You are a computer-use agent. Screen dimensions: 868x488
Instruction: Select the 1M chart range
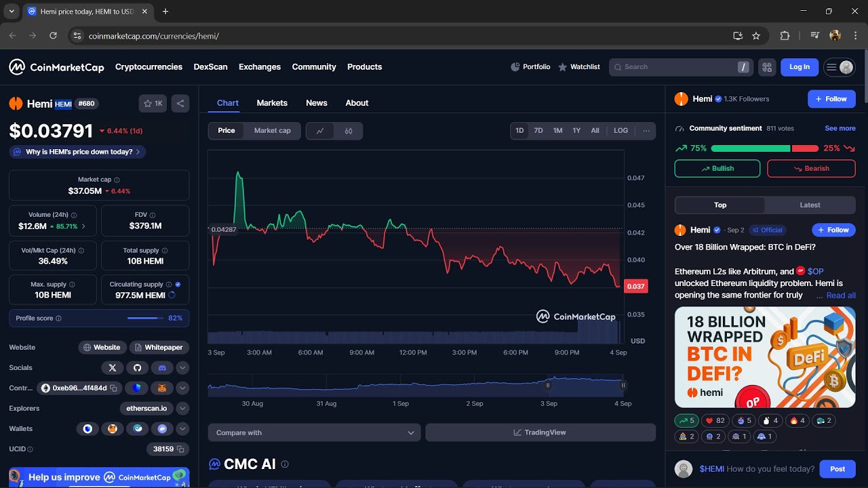(x=557, y=131)
